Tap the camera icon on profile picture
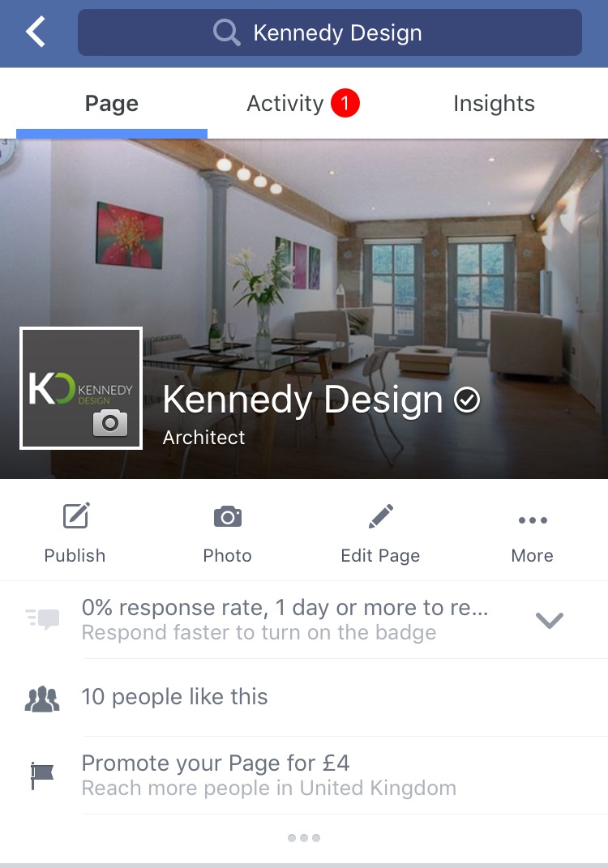The height and width of the screenshot is (868, 608). [110, 423]
